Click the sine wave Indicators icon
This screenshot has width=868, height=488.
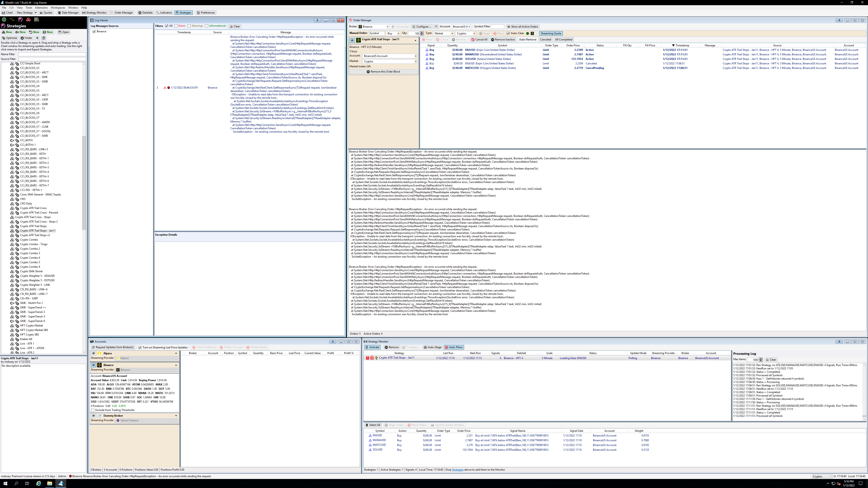12,19
